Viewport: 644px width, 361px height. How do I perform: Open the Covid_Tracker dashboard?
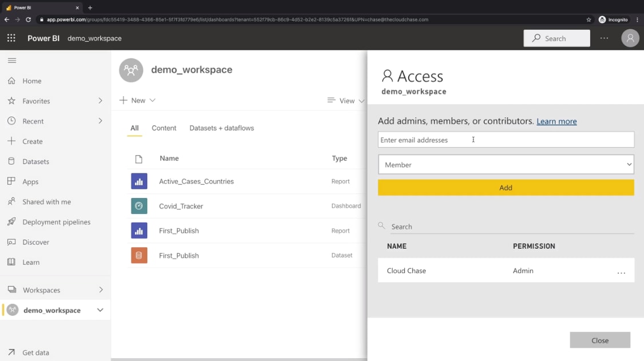pos(181,206)
